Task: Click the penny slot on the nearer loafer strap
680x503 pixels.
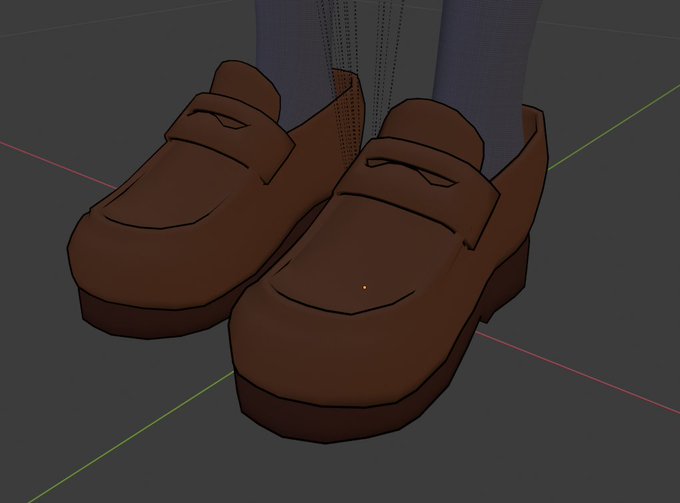Action: click(x=410, y=170)
